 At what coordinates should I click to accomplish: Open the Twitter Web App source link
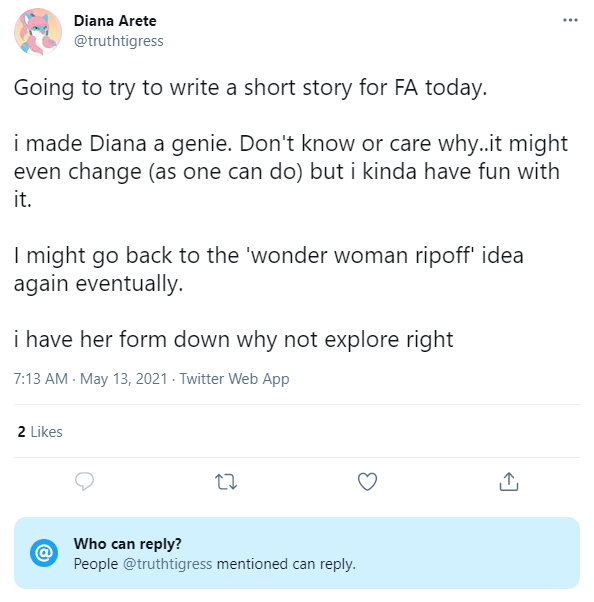point(235,379)
